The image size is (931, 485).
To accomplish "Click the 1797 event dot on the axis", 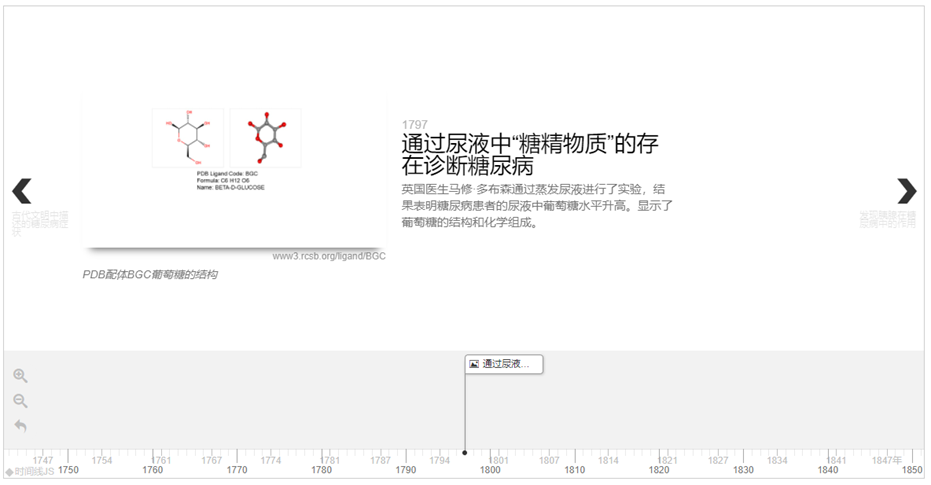I will tap(465, 453).
